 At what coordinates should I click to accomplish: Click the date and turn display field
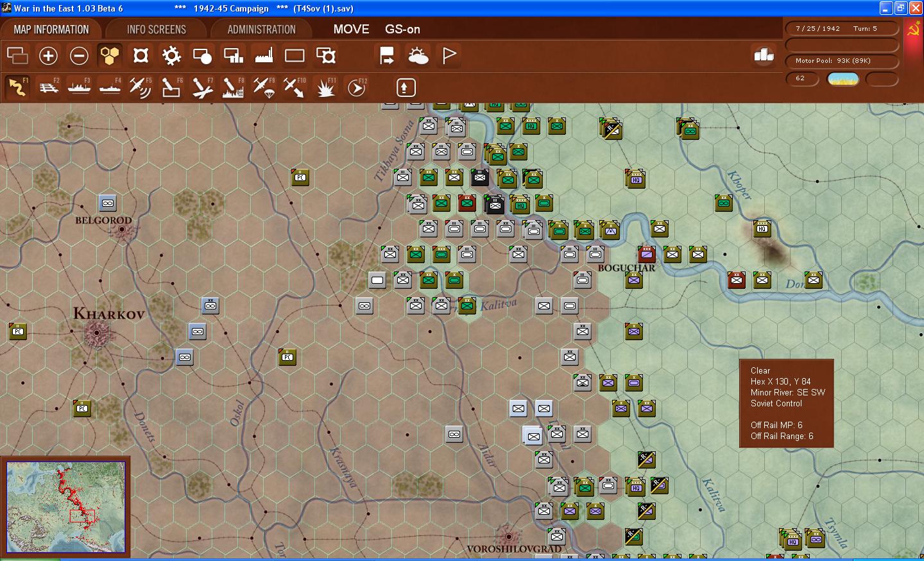point(842,28)
